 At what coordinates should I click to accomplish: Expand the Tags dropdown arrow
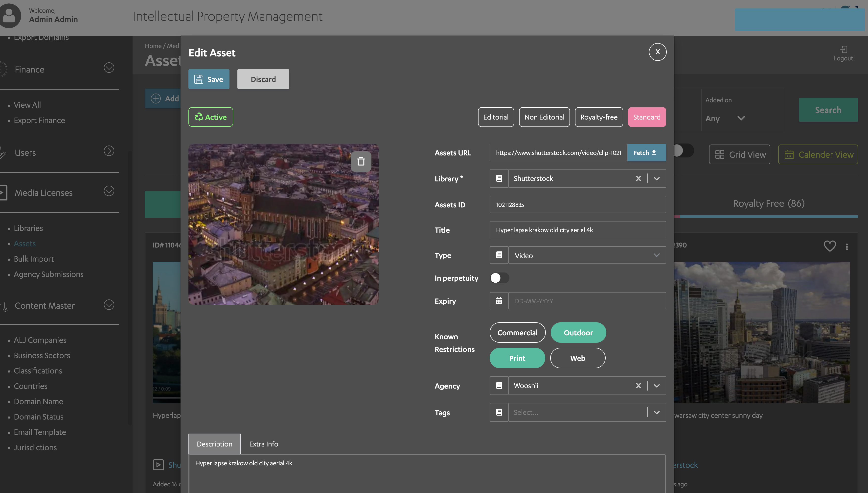(657, 412)
